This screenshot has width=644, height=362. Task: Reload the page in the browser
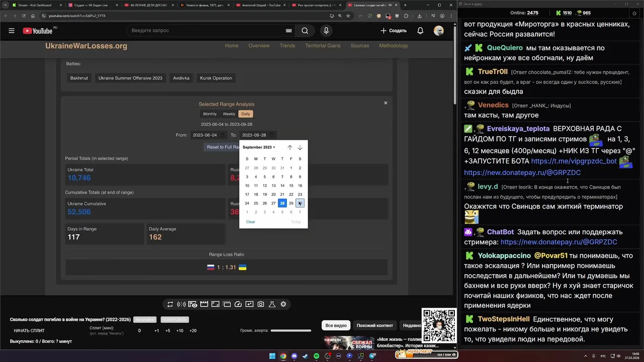pos(23,16)
